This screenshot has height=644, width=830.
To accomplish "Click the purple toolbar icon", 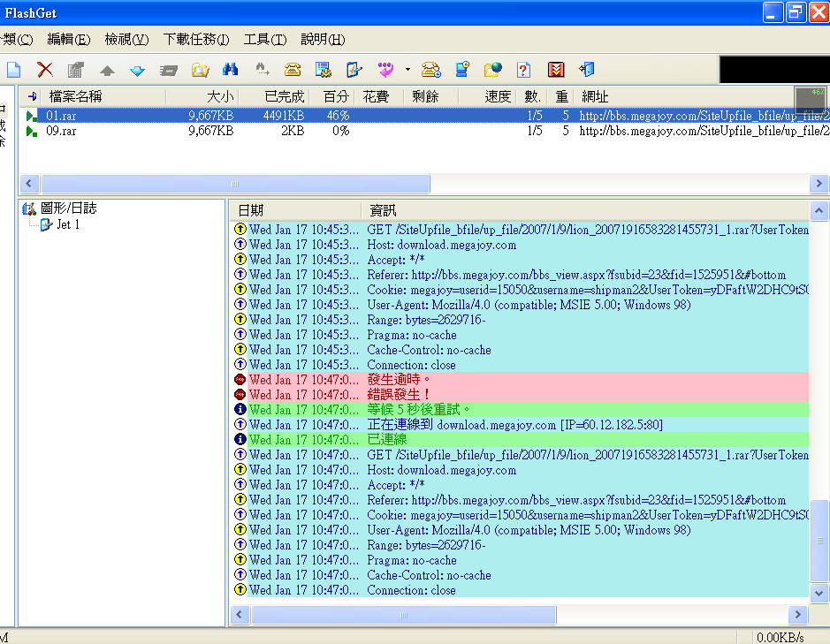I will pos(385,69).
